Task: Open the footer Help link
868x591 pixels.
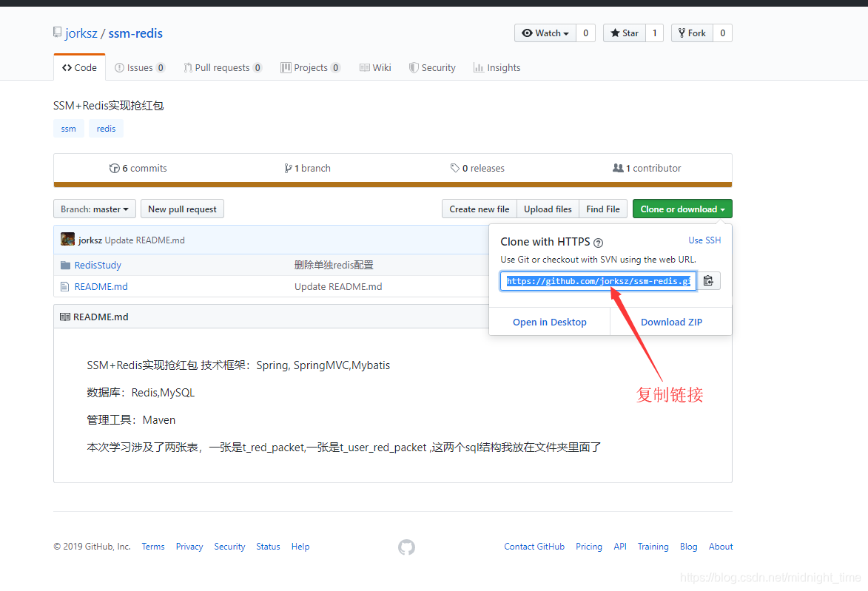Action: [x=300, y=547]
